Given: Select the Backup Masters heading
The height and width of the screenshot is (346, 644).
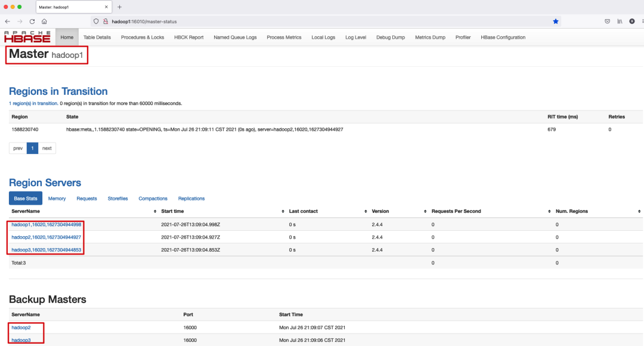Looking at the screenshot, I should pyautogui.click(x=48, y=299).
